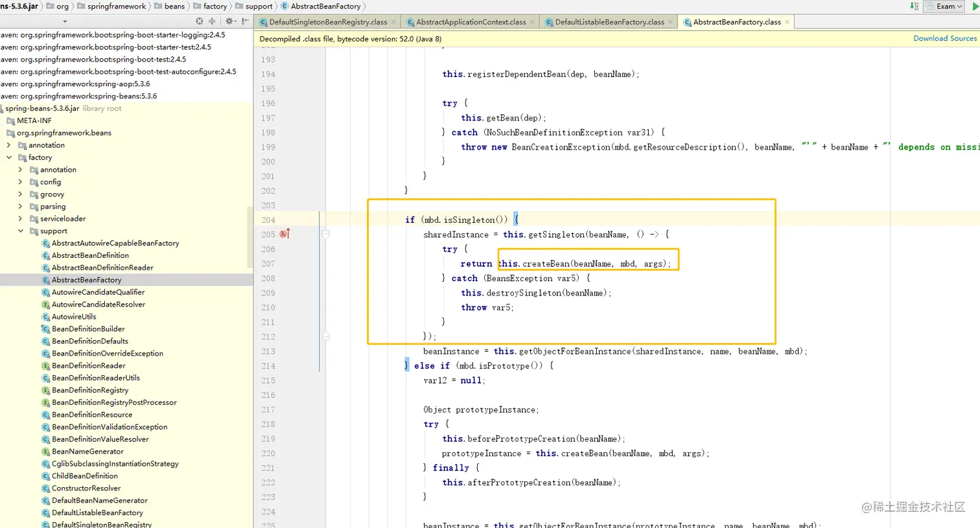Open BeanDefinitionValidationException in tree
This screenshot has width=980, height=528.
tap(110, 427)
